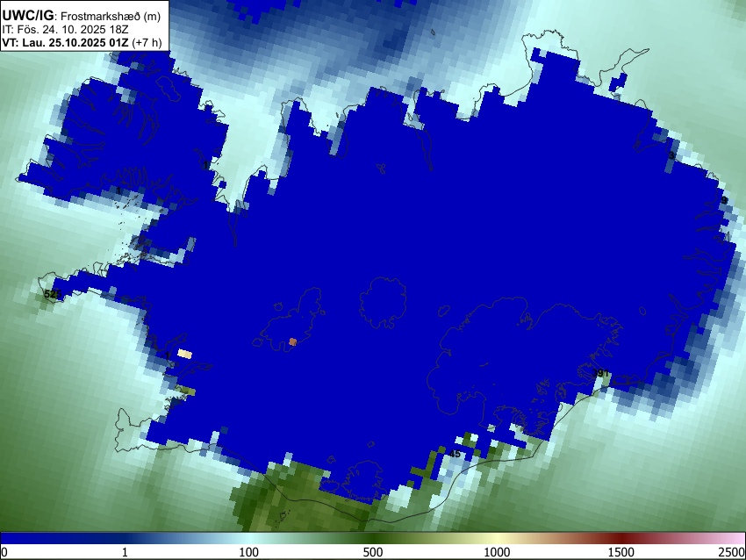Click the 'Frostmarkshæð (m)' title text

(x=111, y=16)
